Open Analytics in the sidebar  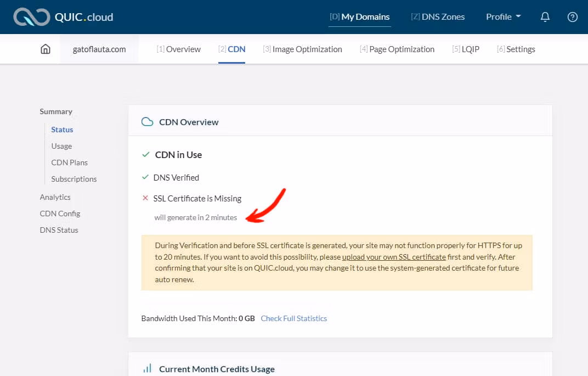point(55,197)
